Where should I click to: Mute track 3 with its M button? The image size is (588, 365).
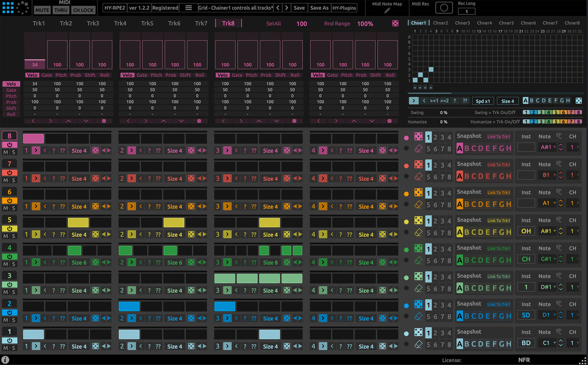pos(6,292)
